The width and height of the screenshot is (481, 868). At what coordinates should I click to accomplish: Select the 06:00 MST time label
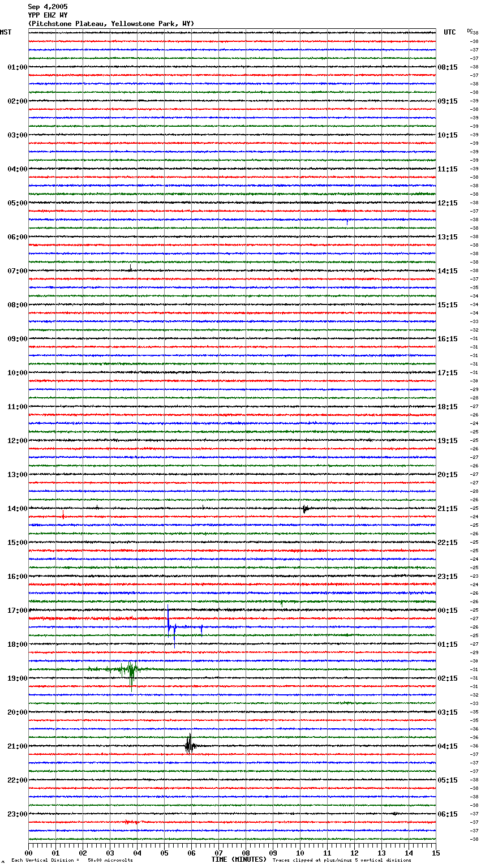click(x=18, y=237)
